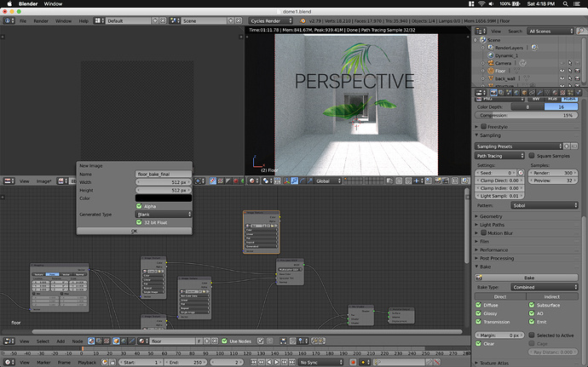Viewport: 588px width, 367px height.
Task: Disable the 32 bit Float checkbox
Action: [139, 222]
